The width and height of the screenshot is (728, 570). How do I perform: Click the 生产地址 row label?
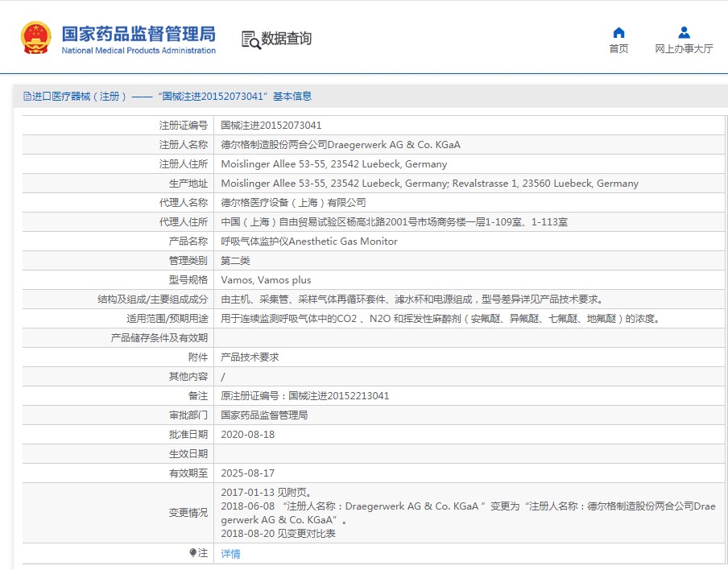(188, 184)
